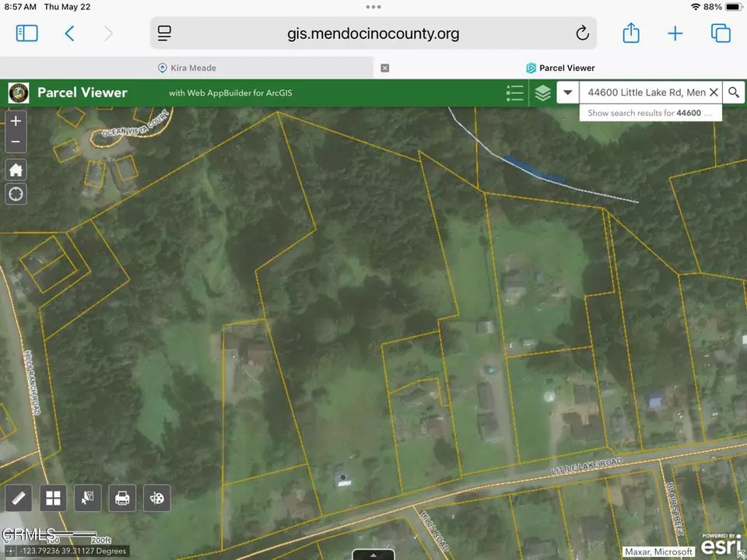Click the magnifier search button
747x560 pixels.
(733, 93)
